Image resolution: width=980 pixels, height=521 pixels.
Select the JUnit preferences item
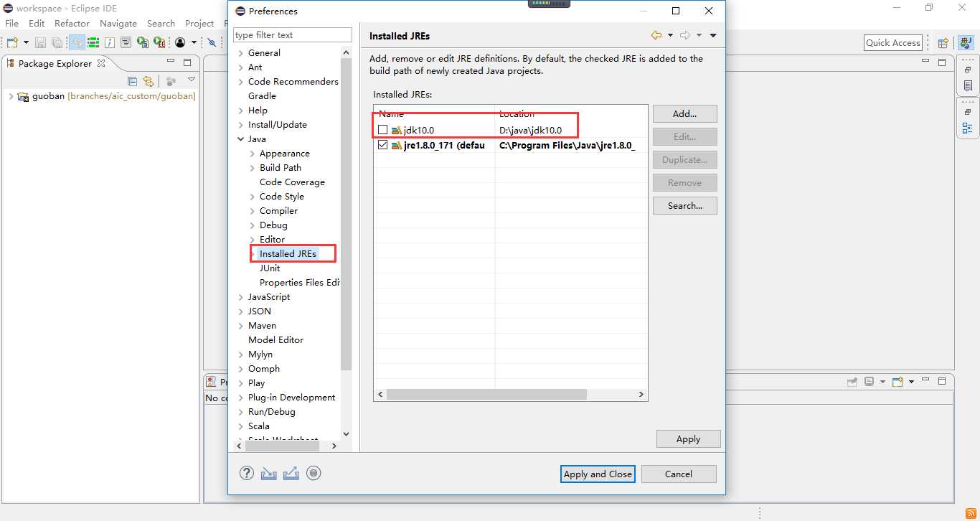(270, 268)
